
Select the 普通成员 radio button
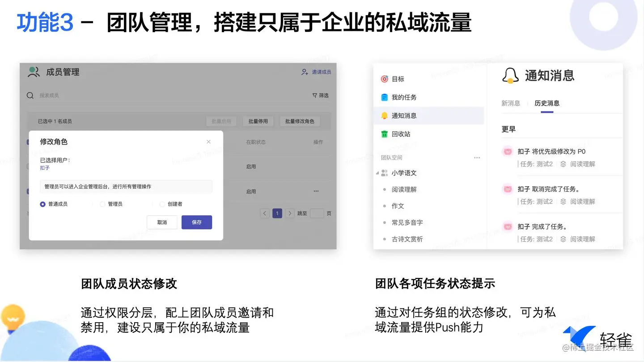tap(43, 204)
